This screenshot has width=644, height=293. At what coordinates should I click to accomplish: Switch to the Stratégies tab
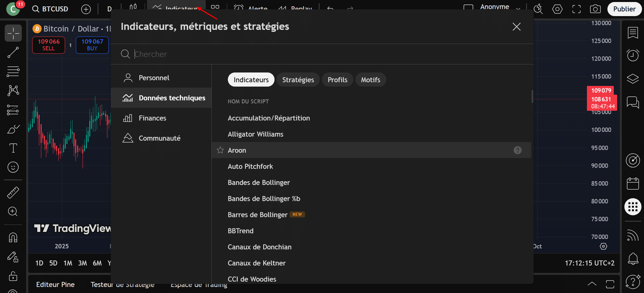pos(298,80)
